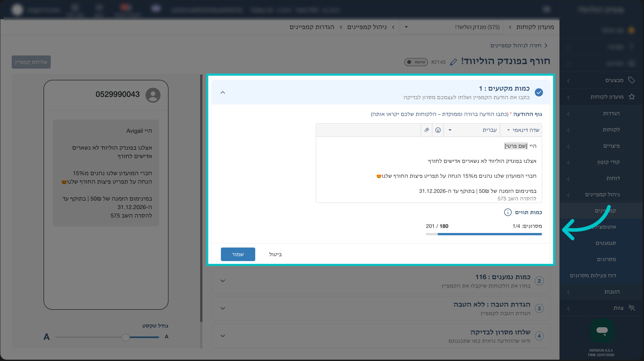
Task: Collapse the כמות מקטעים section chevron
Action: pyautogui.click(x=223, y=93)
